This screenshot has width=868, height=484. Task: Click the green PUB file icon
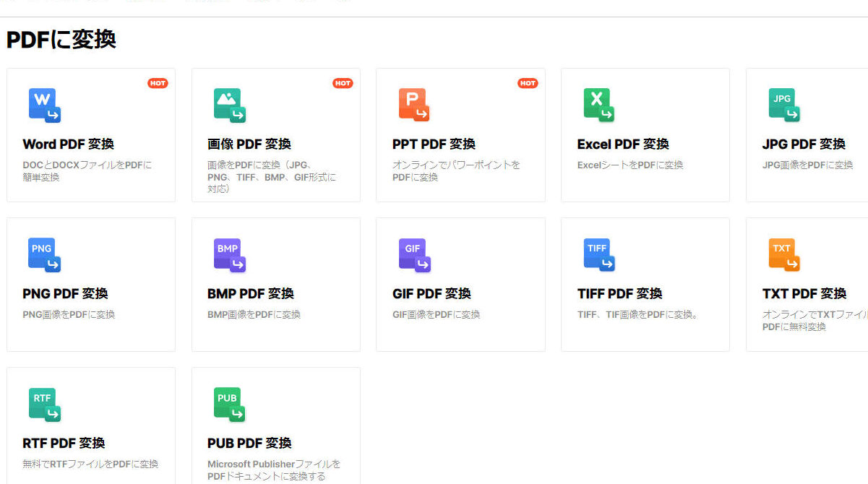click(x=230, y=405)
